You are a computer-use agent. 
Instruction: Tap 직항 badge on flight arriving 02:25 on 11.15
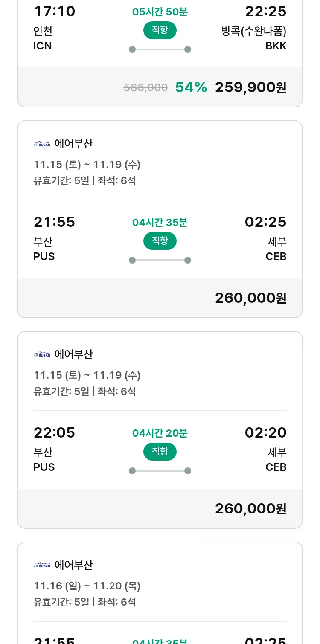point(160,241)
